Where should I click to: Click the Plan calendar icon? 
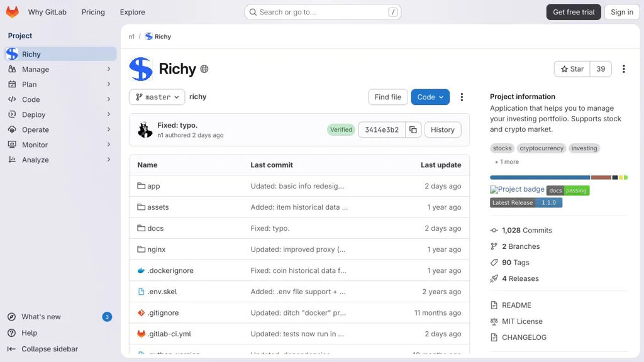click(x=13, y=84)
